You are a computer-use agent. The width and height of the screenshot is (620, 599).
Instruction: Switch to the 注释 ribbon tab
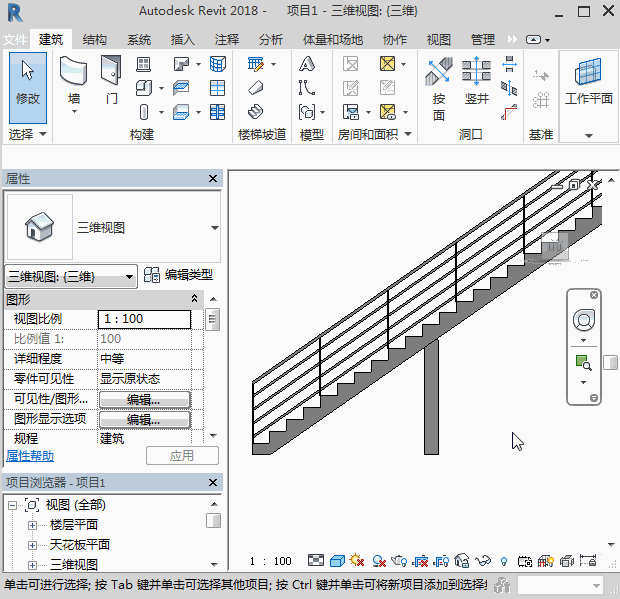227,40
